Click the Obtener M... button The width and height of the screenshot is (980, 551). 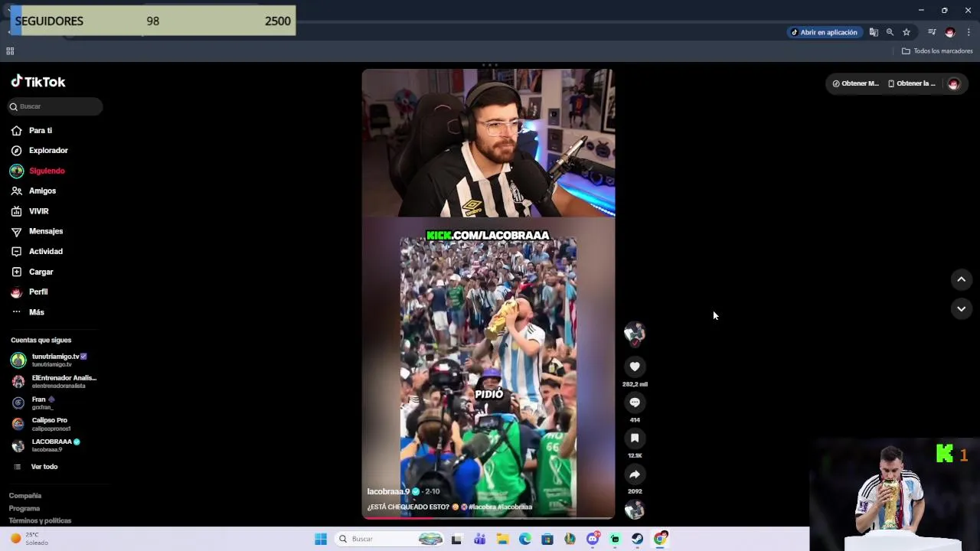(x=856, y=83)
